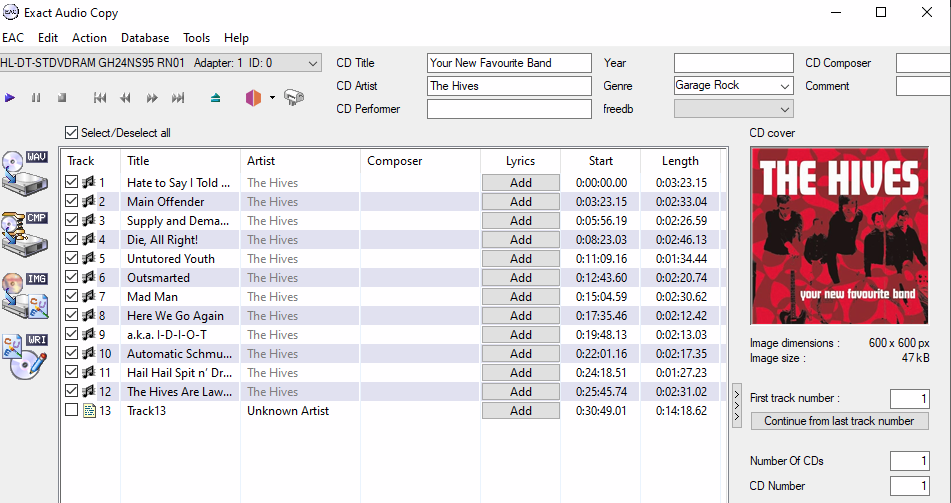The image size is (951, 503).
Task: Click the drive detection icon in toolbar
Action: (x=293, y=98)
